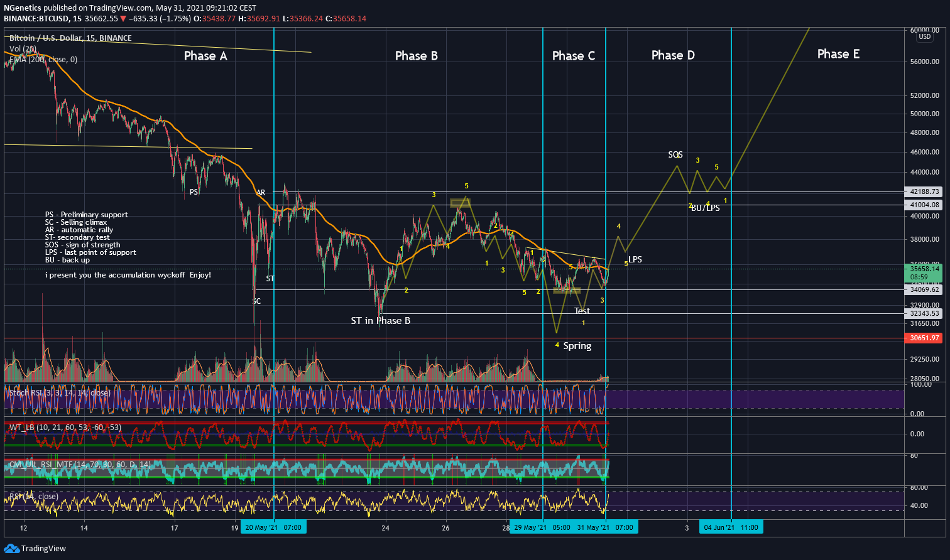Viewport: 950px width, 560px height.
Task: Click the 04 Jun '21 11:00 time marker
Action: [731, 527]
